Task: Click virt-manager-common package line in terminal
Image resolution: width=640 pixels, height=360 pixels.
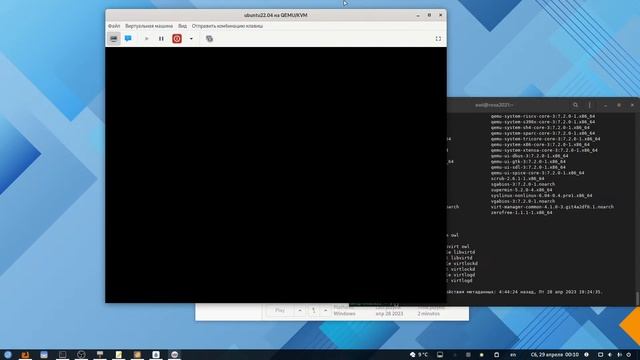Action: click(x=552, y=207)
